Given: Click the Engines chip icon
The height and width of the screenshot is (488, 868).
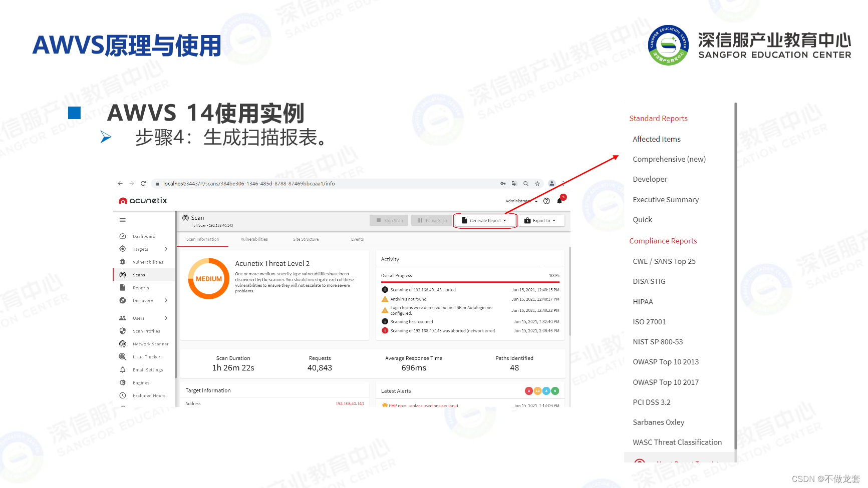Looking at the screenshot, I should [123, 382].
